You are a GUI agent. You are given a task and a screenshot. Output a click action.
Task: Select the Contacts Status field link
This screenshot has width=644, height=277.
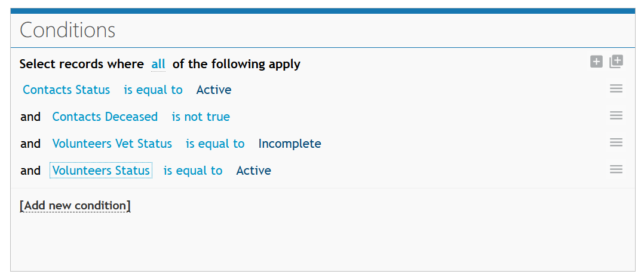66,90
